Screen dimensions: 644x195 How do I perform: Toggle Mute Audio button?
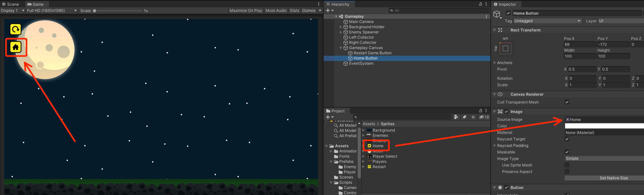pyautogui.click(x=276, y=11)
